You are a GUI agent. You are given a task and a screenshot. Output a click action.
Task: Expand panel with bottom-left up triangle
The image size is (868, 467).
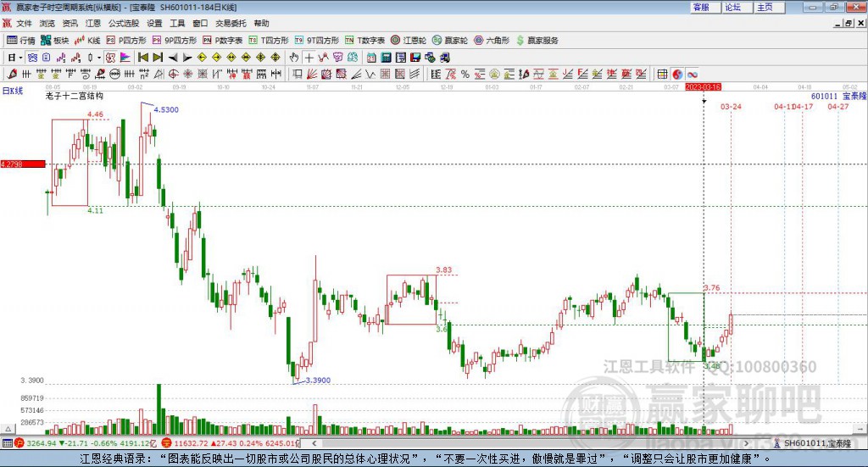[x=8, y=429]
